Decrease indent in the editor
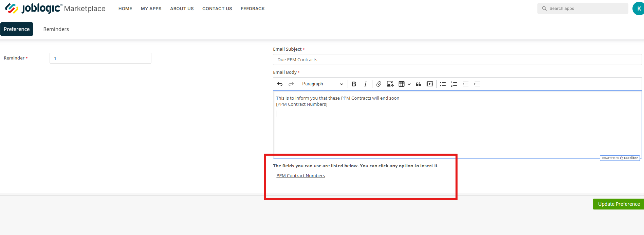This screenshot has width=644, height=235. (466, 84)
